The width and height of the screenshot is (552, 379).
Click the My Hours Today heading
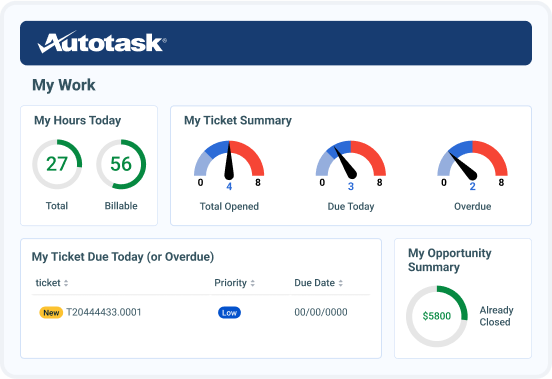[x=77, y=120]
